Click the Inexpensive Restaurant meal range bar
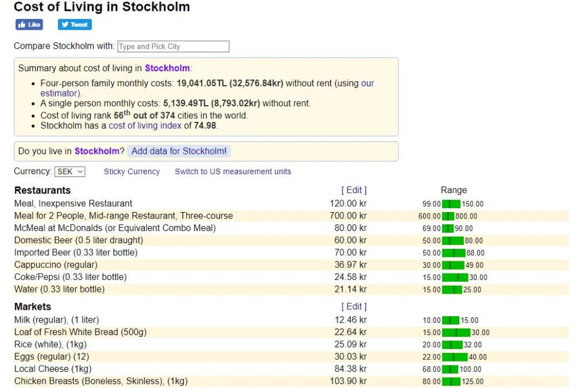The width and height of the screenshot is (588, 388). tap(451, 204)
